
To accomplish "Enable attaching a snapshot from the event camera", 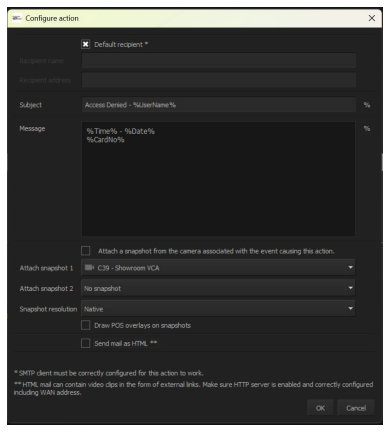I will 86,251.
